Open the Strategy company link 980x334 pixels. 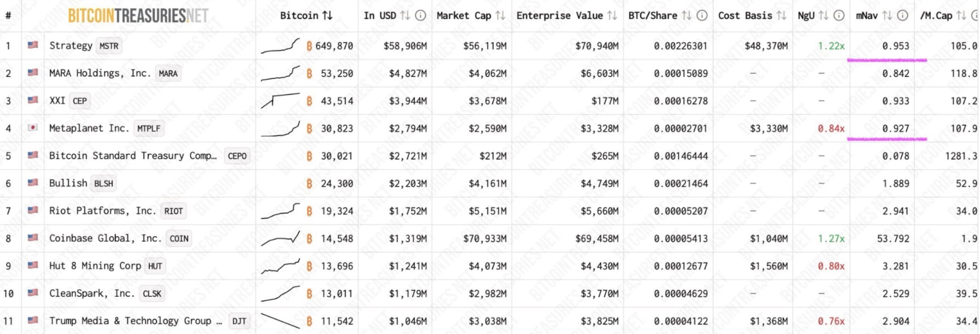71,46
